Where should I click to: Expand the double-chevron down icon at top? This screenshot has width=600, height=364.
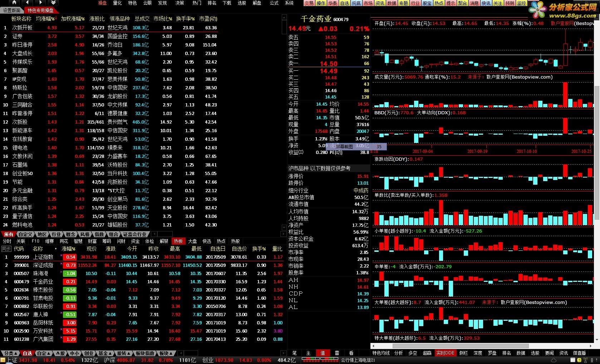53,3
